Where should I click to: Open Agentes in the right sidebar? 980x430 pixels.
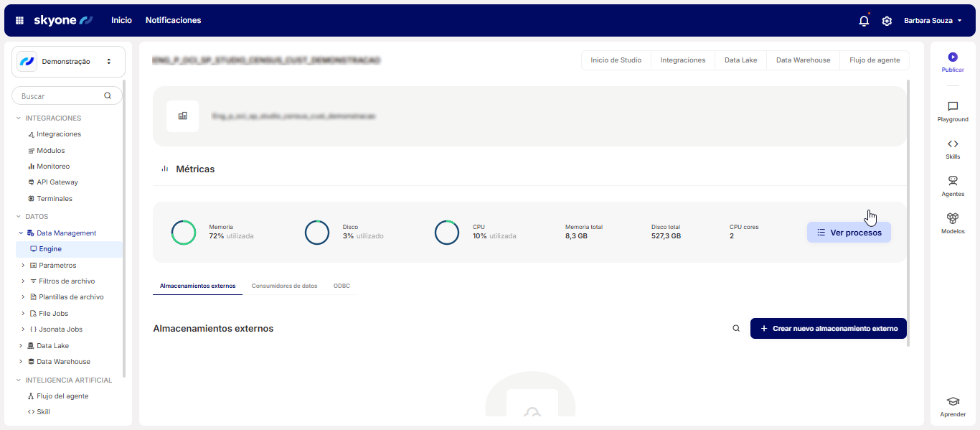point(952,182)
